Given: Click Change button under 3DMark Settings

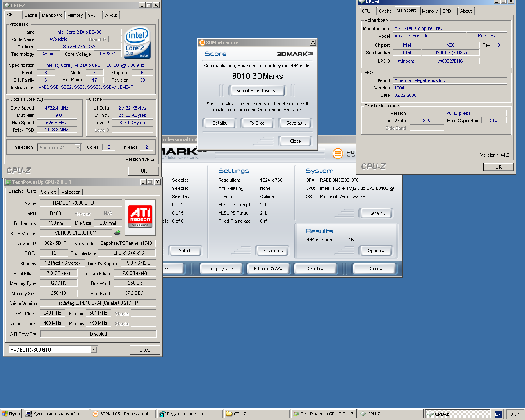Looking at the screenshot, I should 273,251.
